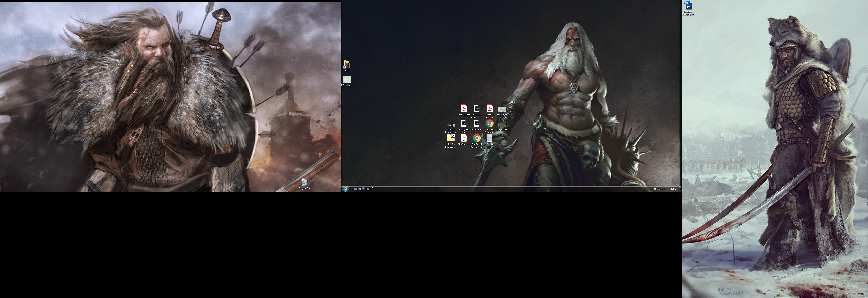This screenshot has height=298, width=868.
Task: Expand the quick launch overflow chevron
Action: pos(373,188)
